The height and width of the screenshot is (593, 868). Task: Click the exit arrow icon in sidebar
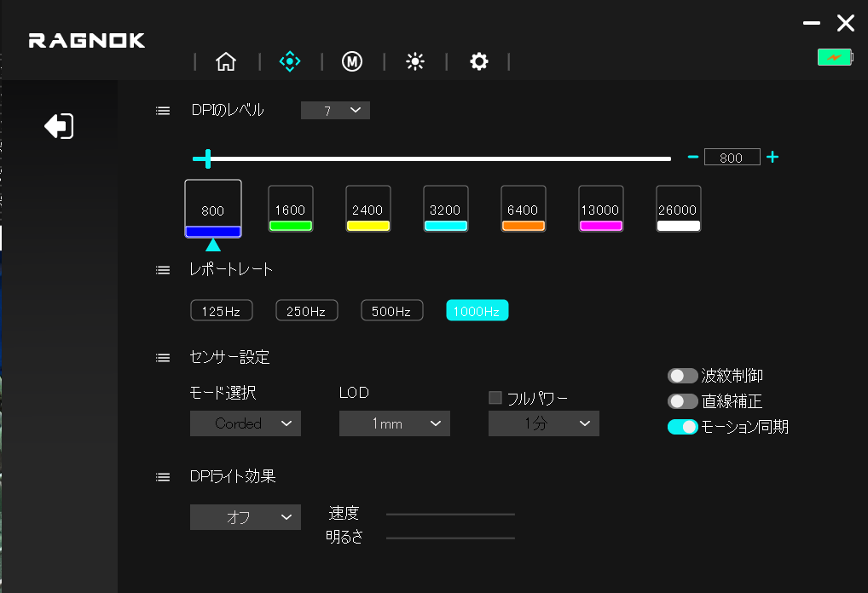pyautogui.click(x=59, y=126)
